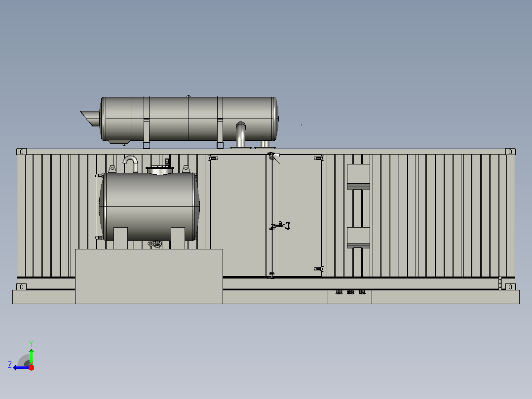Select the cable connectors below the container base
The height and width of the screenshot is (399, 532).
click(x=350, y=292)
